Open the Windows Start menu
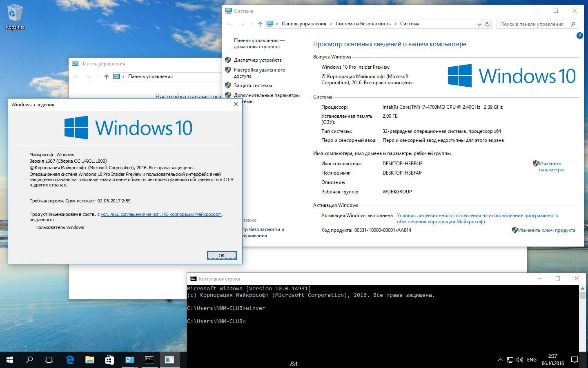This screenshot has height=368, width=588. click(x=10, y=360)
